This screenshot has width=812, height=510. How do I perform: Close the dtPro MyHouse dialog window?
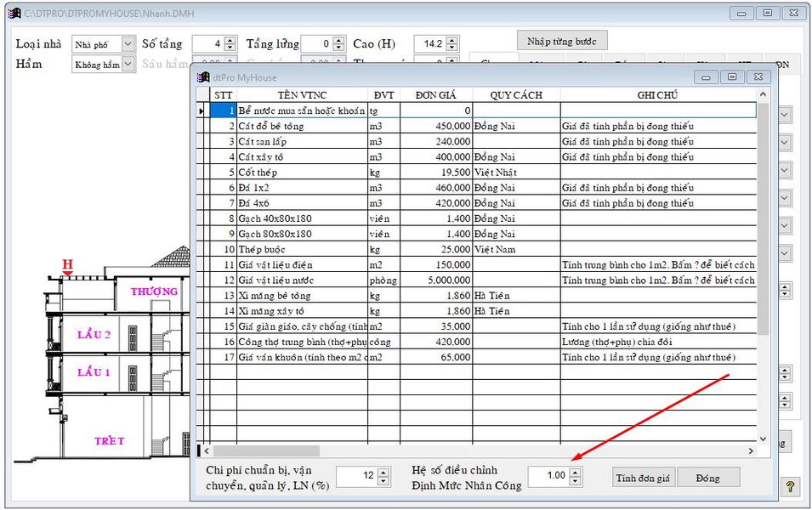(758, 76)
